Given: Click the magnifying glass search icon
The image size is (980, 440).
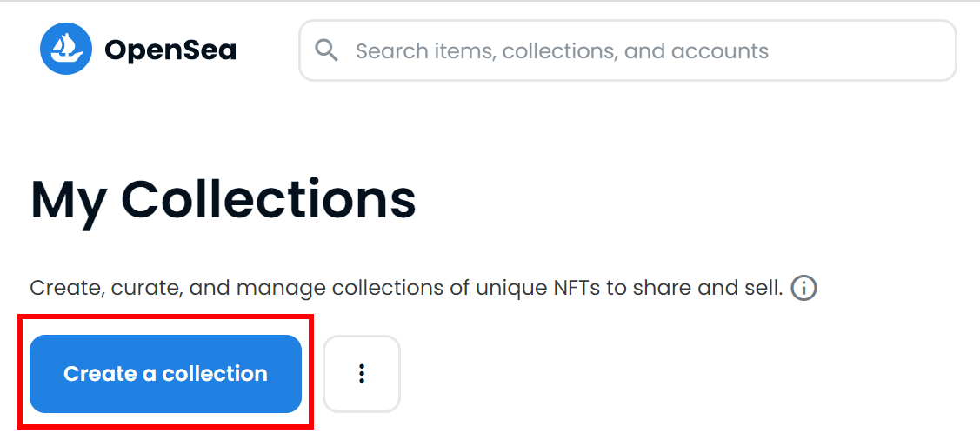Looking at the screenshot, I should [x=326, y=50].
